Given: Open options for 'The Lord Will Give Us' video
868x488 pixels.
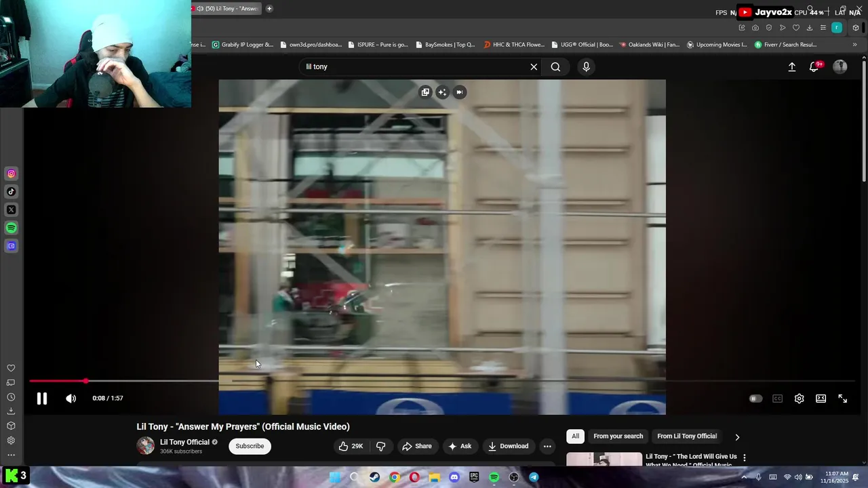Looking at the screenshot, I should click(744, 457).
